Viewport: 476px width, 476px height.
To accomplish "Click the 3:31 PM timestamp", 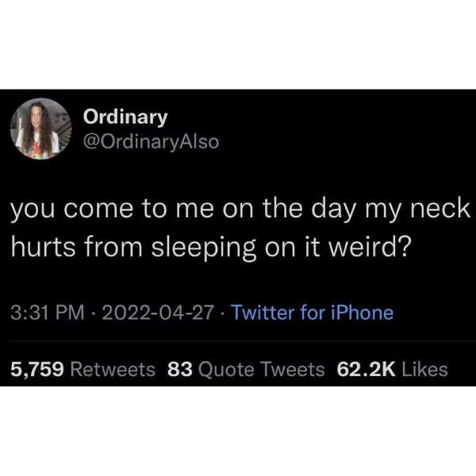I will pyautogui.click(x=48, y=313).
